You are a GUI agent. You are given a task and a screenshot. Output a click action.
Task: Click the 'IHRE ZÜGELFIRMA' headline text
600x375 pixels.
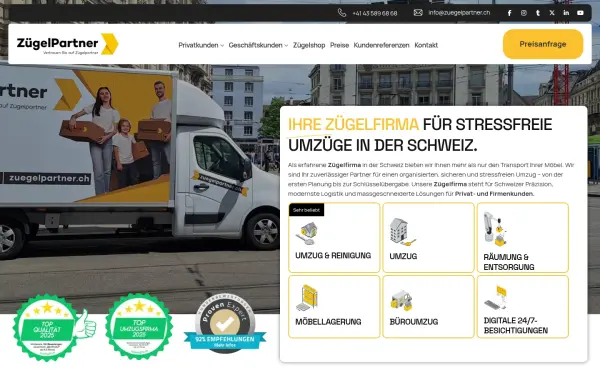tap(353, 124)
